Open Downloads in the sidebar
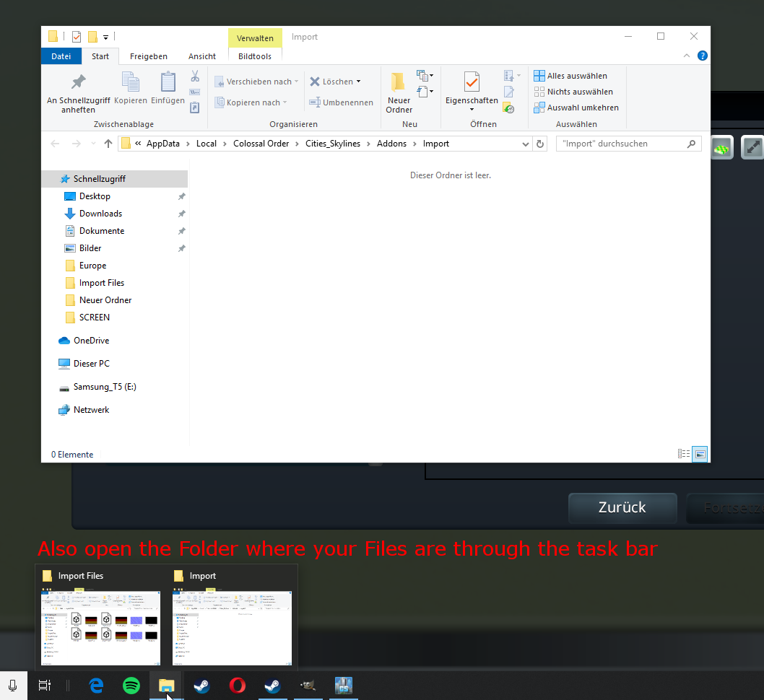Image resolution: width=764 pixels, height=700 pixels. [x=101, y=214]
